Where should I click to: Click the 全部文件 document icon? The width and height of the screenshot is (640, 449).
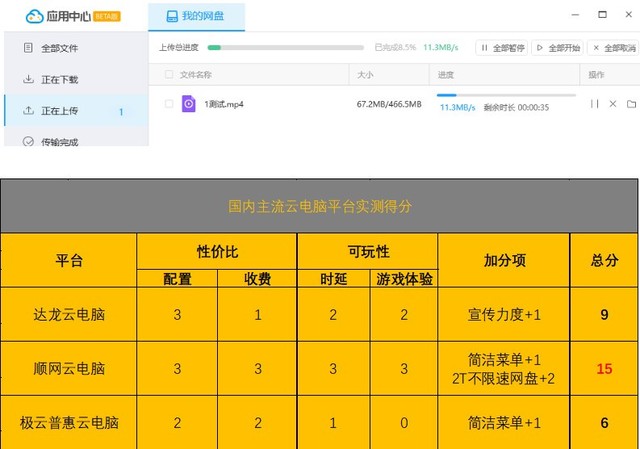coord(28,48)
